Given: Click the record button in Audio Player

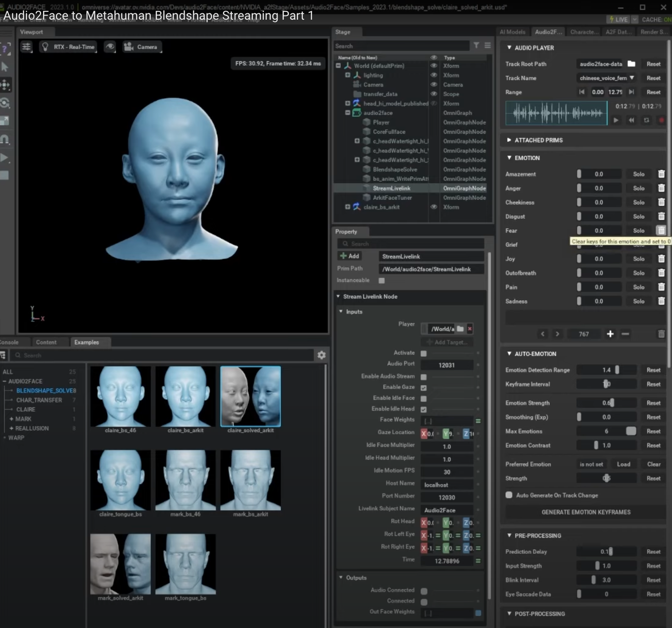Looking at the screenshot, I should coord(661,120).
